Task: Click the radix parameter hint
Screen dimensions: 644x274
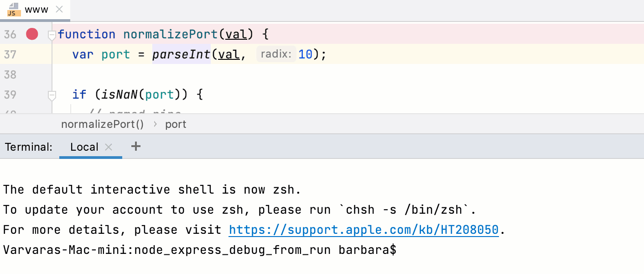Action: click(276, 54)
